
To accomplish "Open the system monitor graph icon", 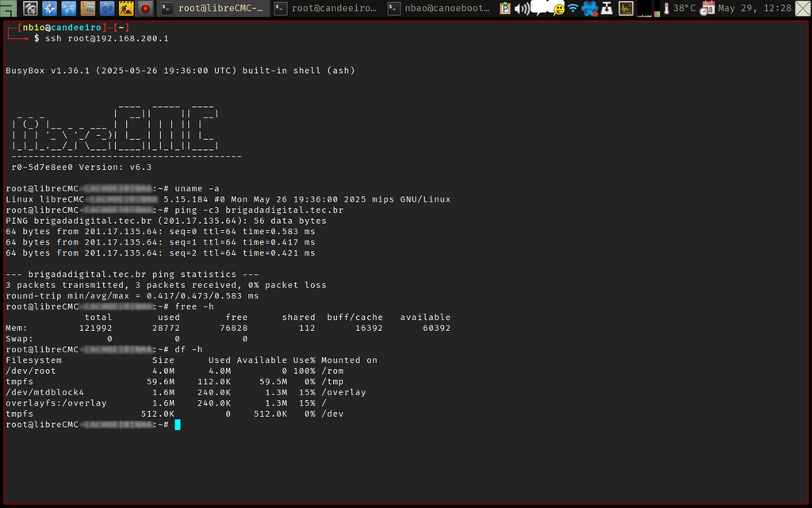I will click(626, 9).
